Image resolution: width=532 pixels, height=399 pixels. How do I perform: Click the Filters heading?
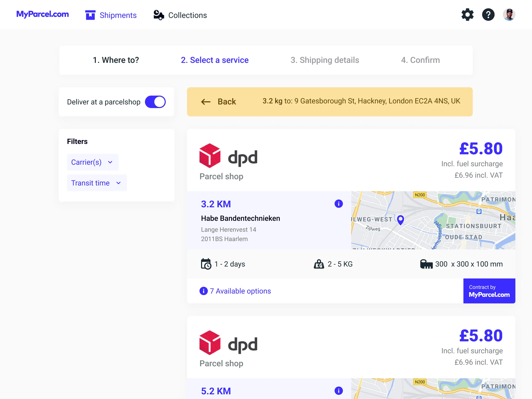click(x=77, y=141)
